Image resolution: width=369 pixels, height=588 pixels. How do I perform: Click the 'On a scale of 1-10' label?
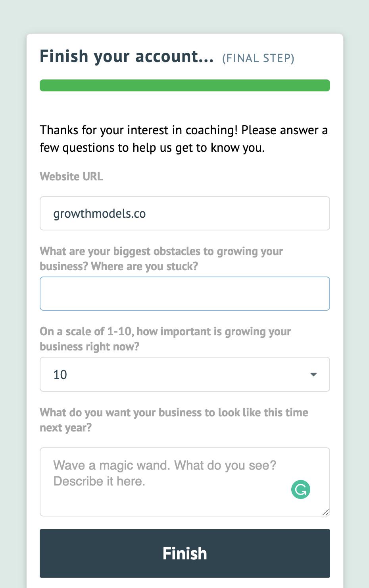click(x=165, y=339)
